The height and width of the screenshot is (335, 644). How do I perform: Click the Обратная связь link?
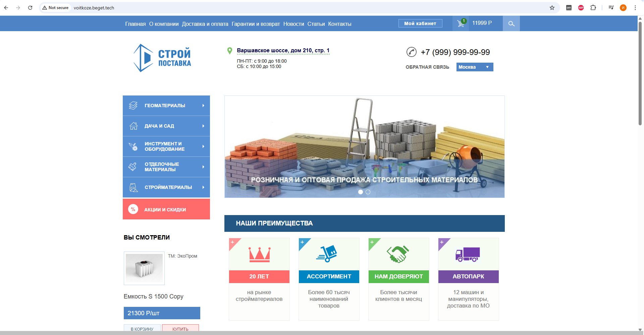click(427, 67)
